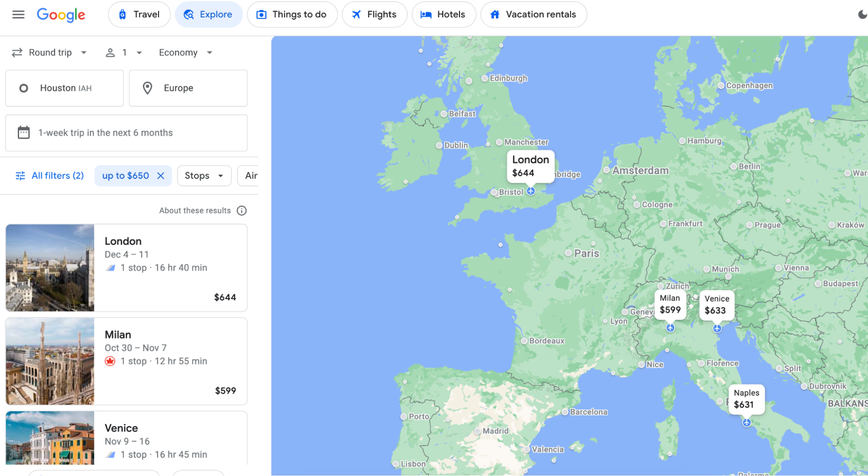Click the round trip swap icon
The image size is (868, 476).
[18, 52]
